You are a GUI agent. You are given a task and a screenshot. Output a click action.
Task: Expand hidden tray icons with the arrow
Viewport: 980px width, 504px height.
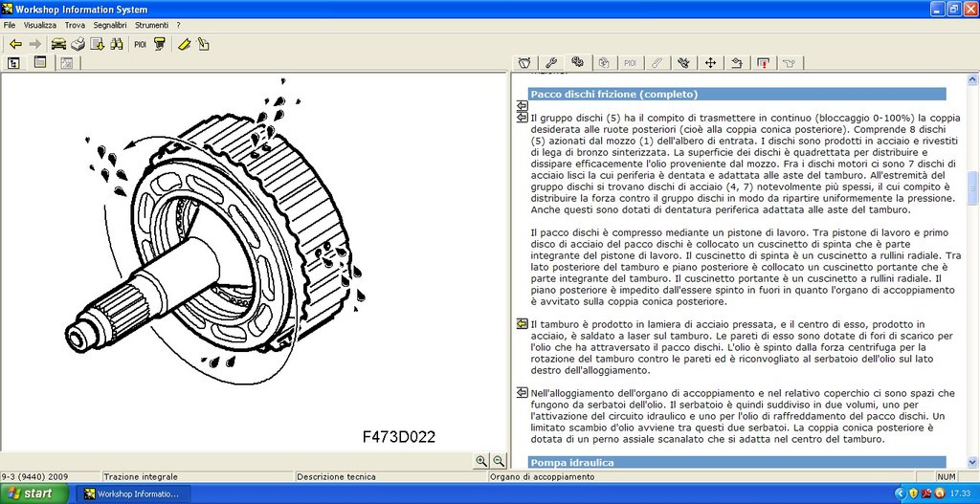(x=900, y=493)
